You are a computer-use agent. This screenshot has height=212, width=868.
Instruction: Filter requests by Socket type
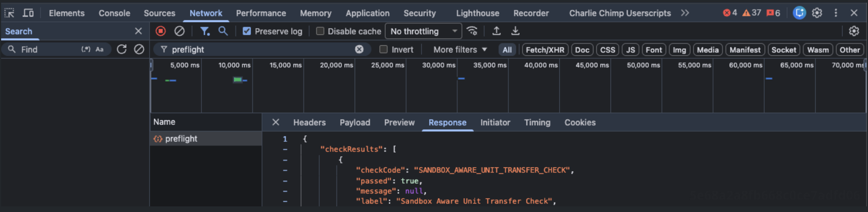click(x=784, y=50)
